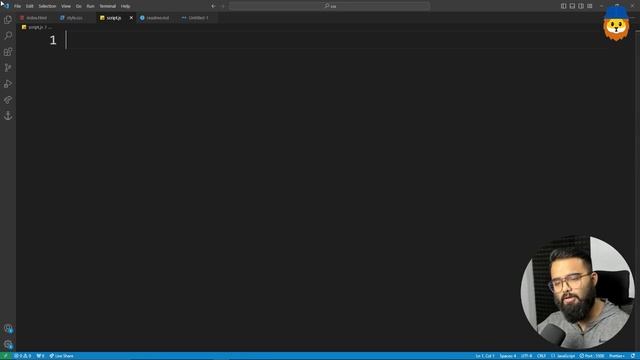640x360 pixels.
Task: Open the errors and warnings indicator
Action: pyautogui.click(x=23, y=356)
